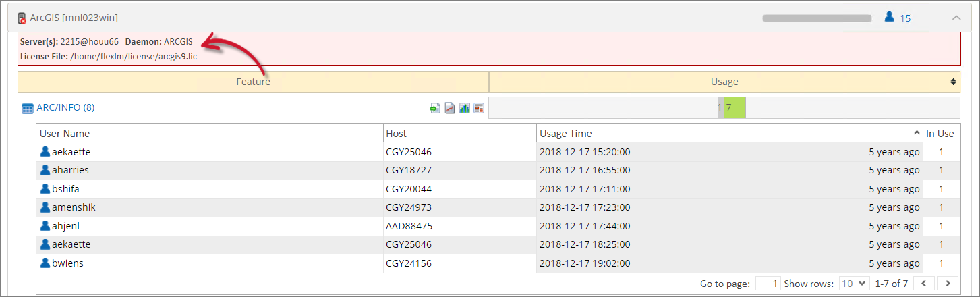980x297 pixels.
Task: Toggle Usage Time column sort arrow
Action: [917, 133]
